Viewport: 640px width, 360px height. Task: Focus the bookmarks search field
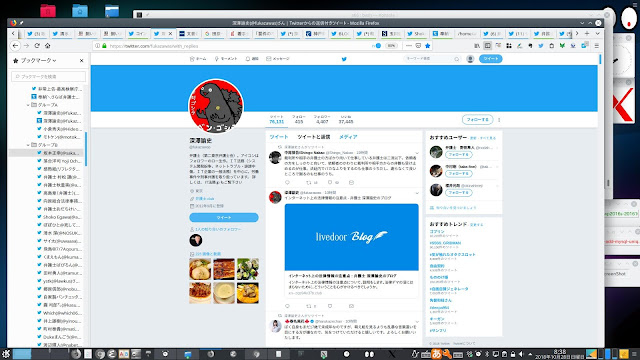[x=49, y=77]
